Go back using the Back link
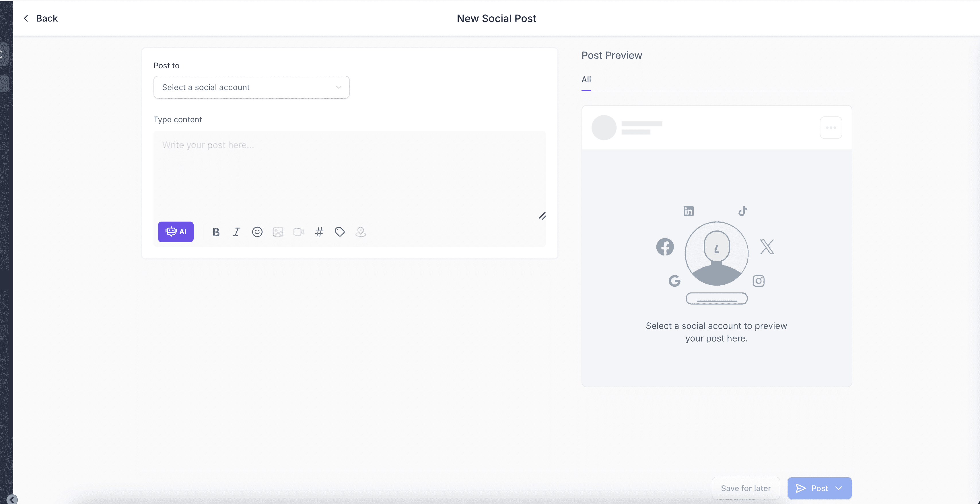The width and height of the screenshot is (980, 504). 40,18
